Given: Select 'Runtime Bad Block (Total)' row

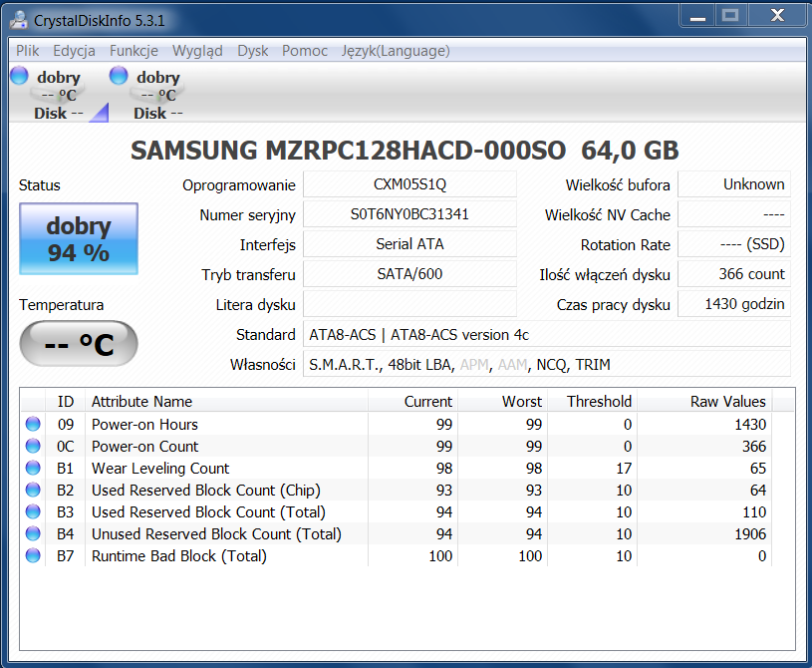Looking at the screenshot, I should (x=397, y=555).
